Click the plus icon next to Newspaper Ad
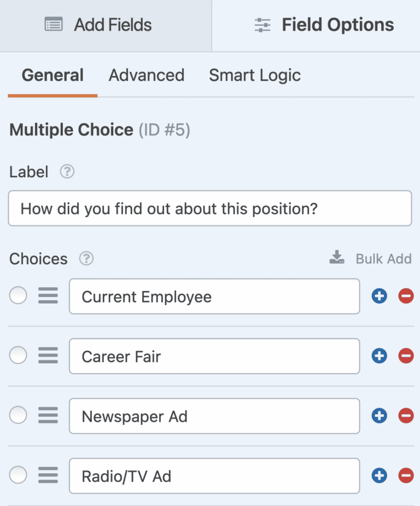420x506 pixels. [380, 415]
